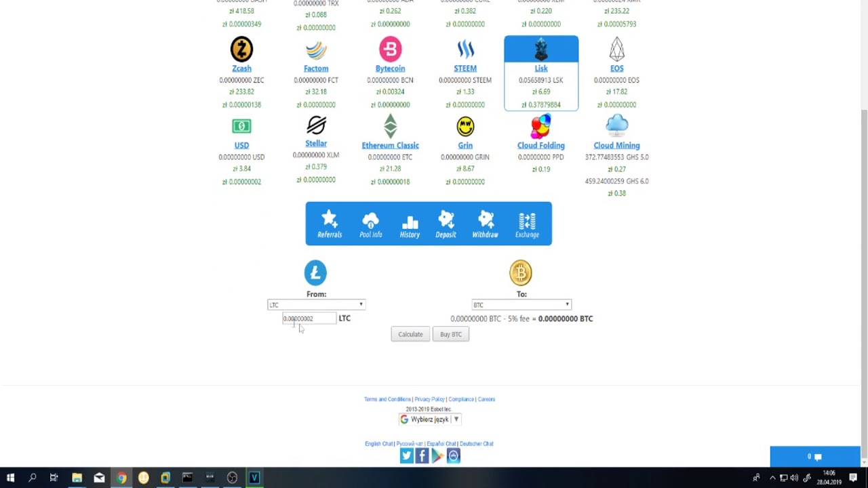Open the Ethereum Classic link
The width and height of the screenshot is (868, 488).
coord(390,146)
